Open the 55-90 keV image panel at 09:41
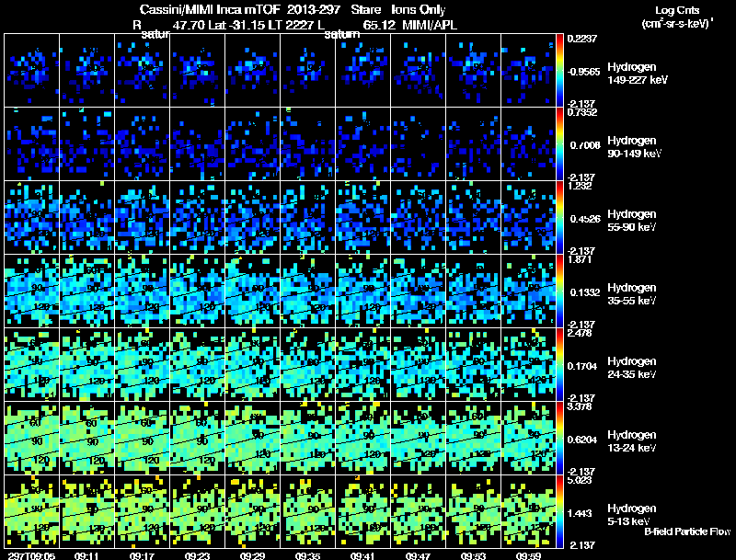The image size is (736, 560). click(362, 217)
